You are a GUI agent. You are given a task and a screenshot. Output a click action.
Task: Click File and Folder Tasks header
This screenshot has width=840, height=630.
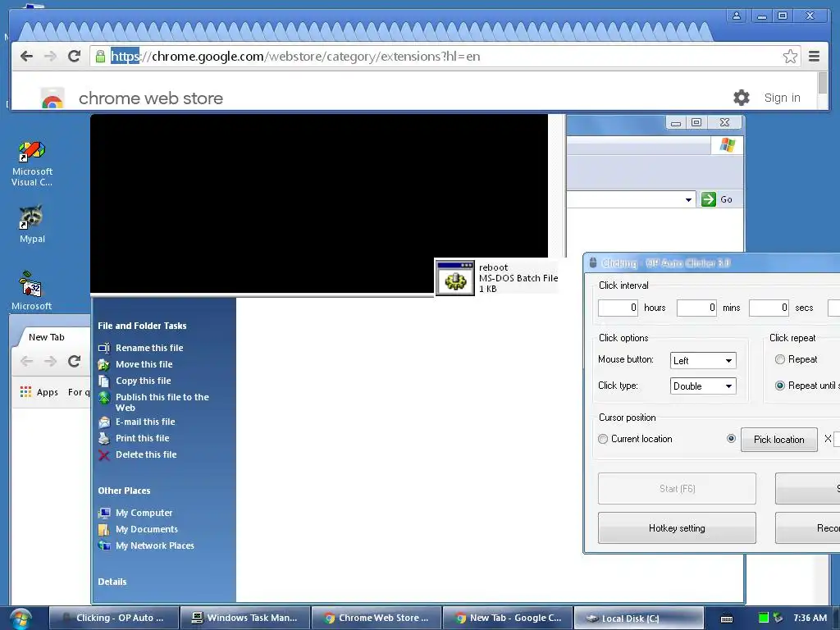[142, 326]
